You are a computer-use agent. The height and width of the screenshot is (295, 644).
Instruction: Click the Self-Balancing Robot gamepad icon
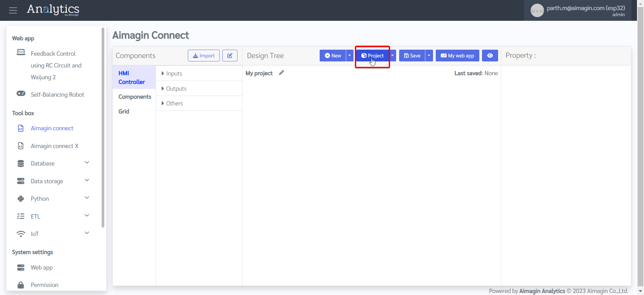click(21, 94)
